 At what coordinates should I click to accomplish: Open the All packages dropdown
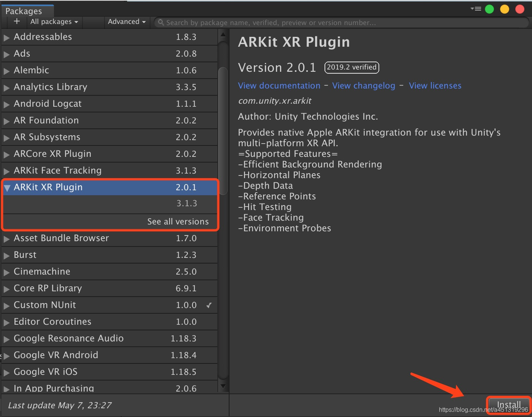(54, 22)
